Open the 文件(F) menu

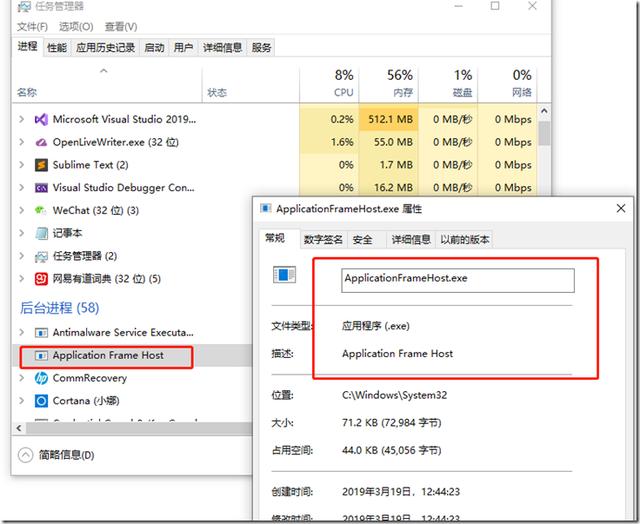pyautogui.click(x=32, y=27)
